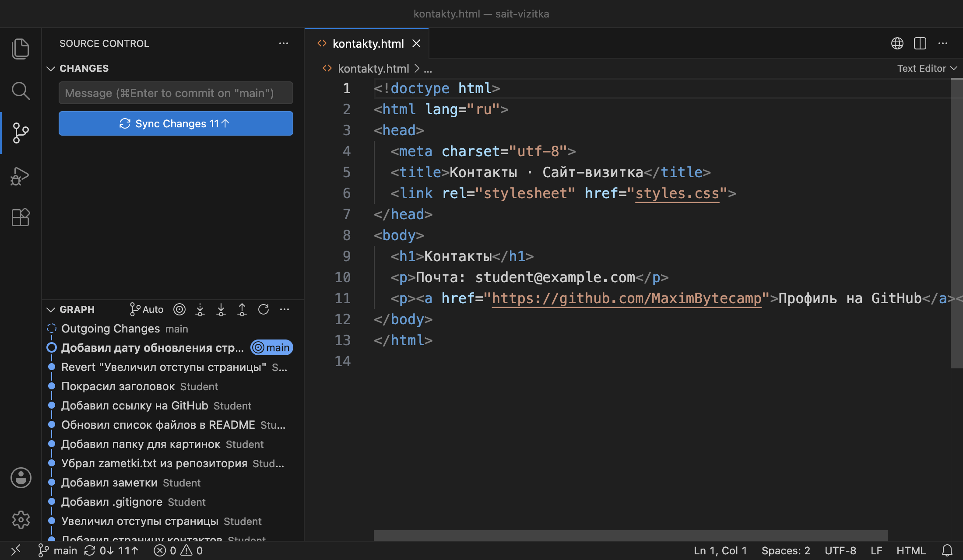Click the graph Fetch icon
963x560 pixels.
click(x=200, y=309)
